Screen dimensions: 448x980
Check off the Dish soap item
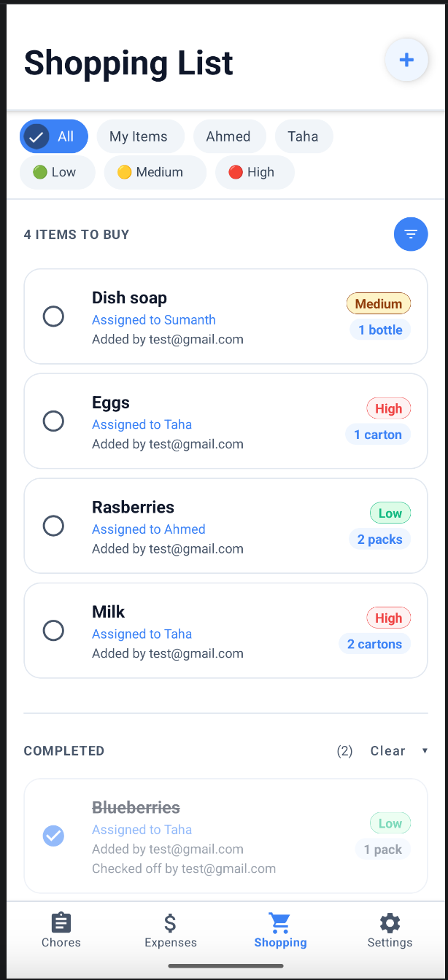[x=53, y=316]
